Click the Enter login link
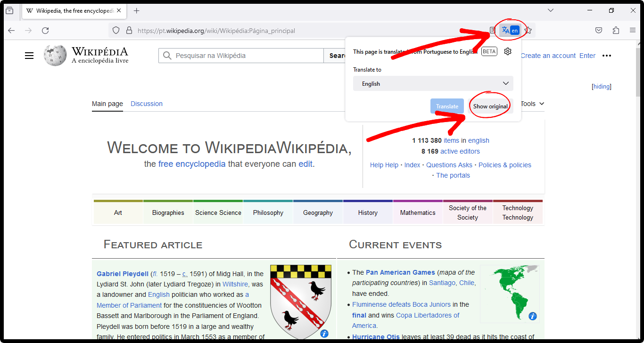Viewport: 644px width, 343px height. click(587, 56)
